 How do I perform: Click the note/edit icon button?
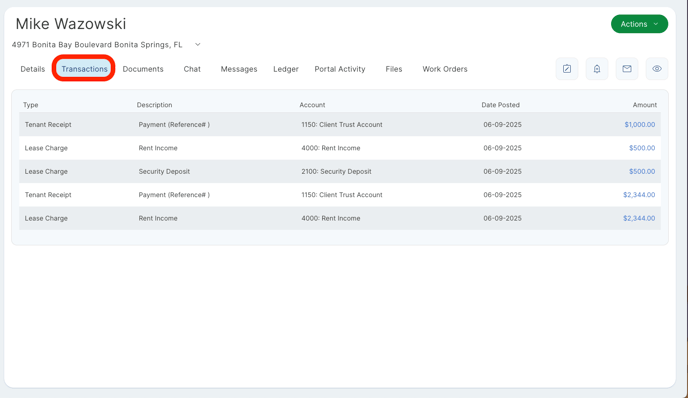(x=567, y=69)
